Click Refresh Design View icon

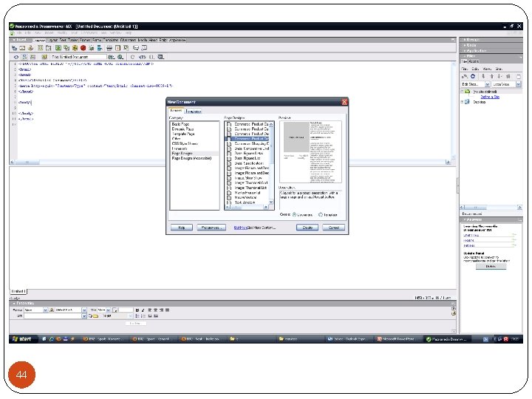133,57
